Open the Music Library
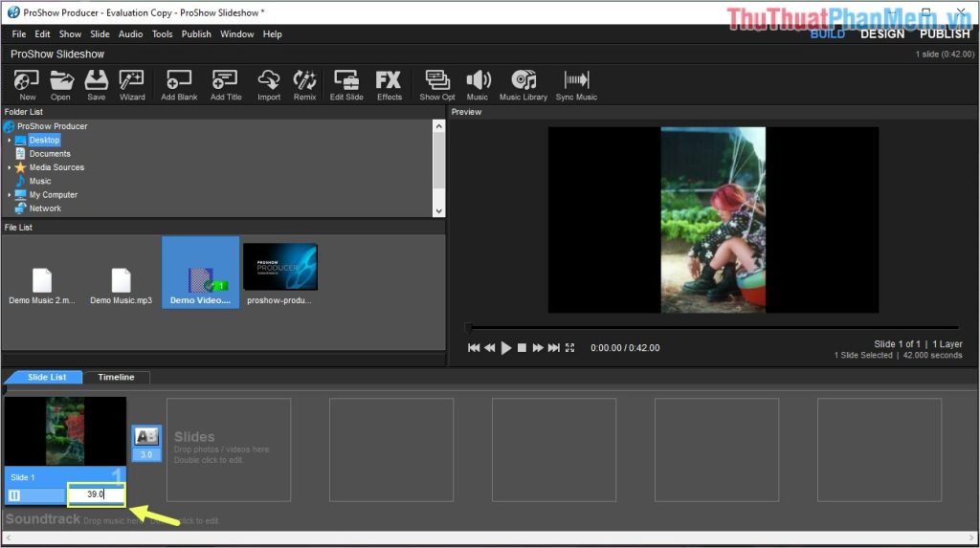 pyautogui.click(x=523, y=84)
